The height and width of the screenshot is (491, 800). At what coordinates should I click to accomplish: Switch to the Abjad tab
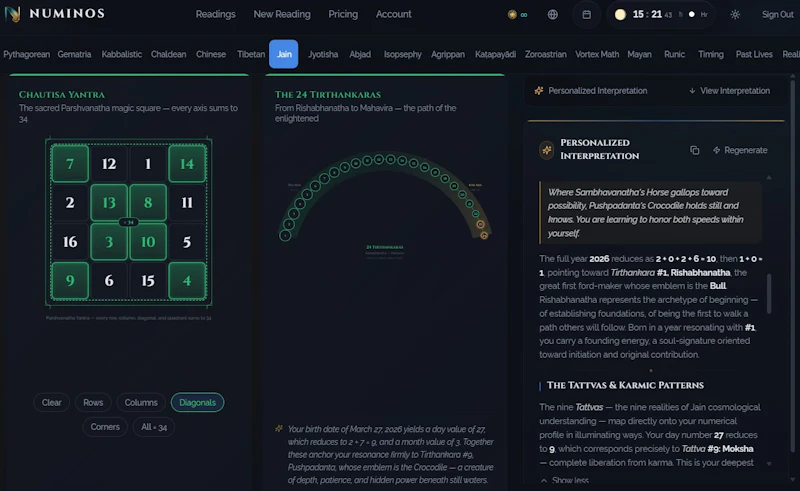(x=360, y=54)
